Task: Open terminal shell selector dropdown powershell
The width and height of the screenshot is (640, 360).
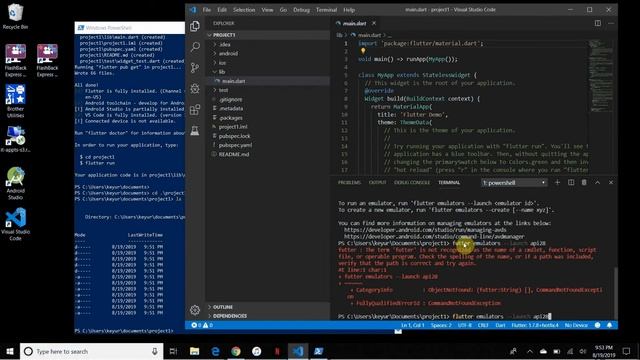Action: [514, 182]
